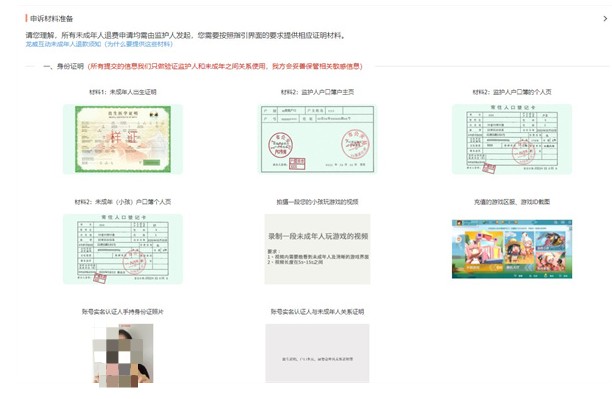Open the 监护人户口簿的个人页 sample image
The width and height of the screenshot is (612, 399).
[512, 139]
